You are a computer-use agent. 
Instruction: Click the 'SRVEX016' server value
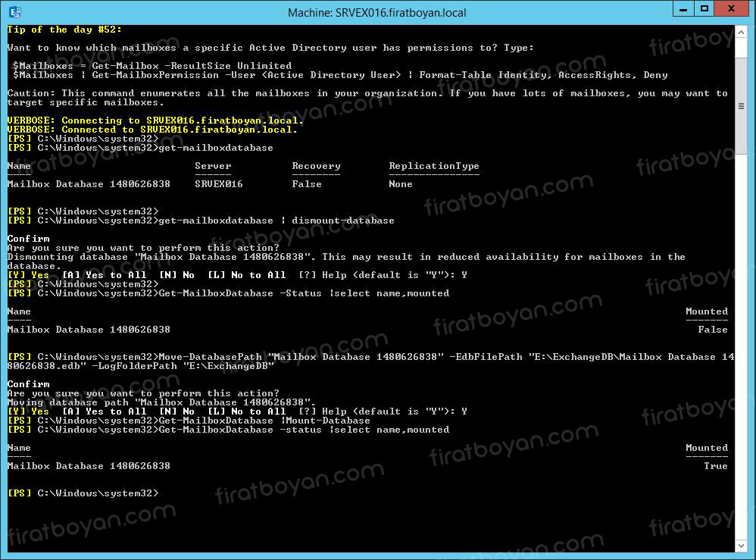click(219, 184)
